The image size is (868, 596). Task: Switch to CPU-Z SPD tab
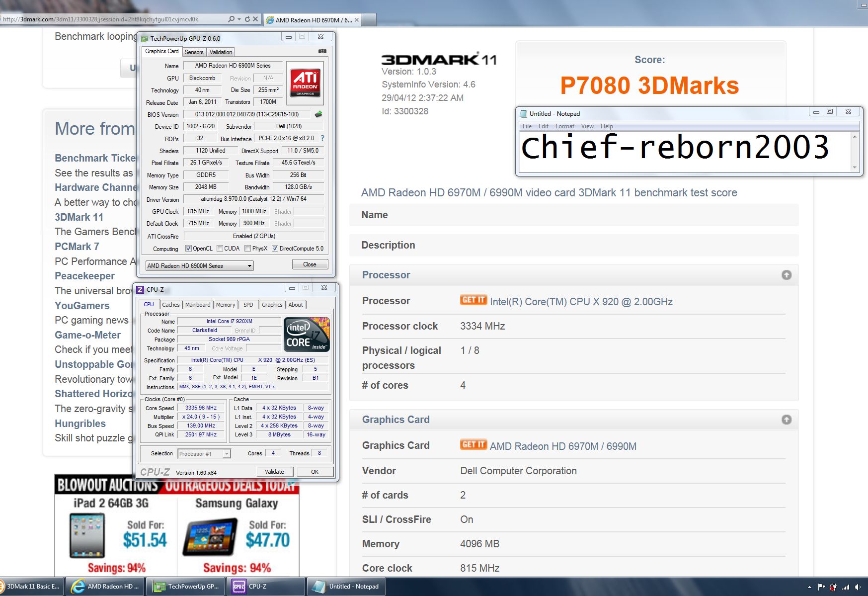point(248,305)
